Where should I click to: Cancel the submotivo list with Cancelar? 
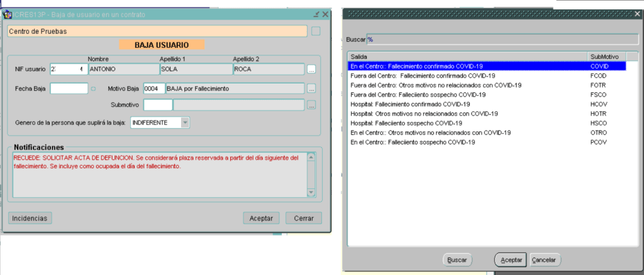[x=545, y=260]
